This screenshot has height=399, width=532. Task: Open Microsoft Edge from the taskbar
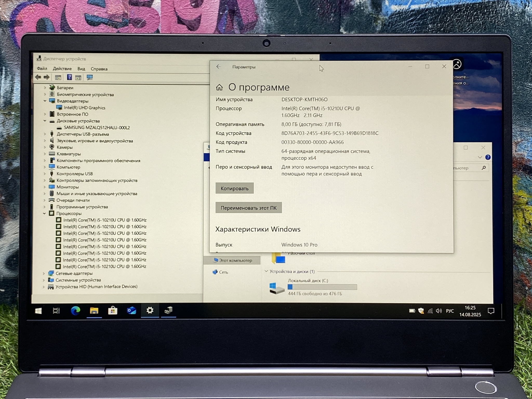[75, 311]
